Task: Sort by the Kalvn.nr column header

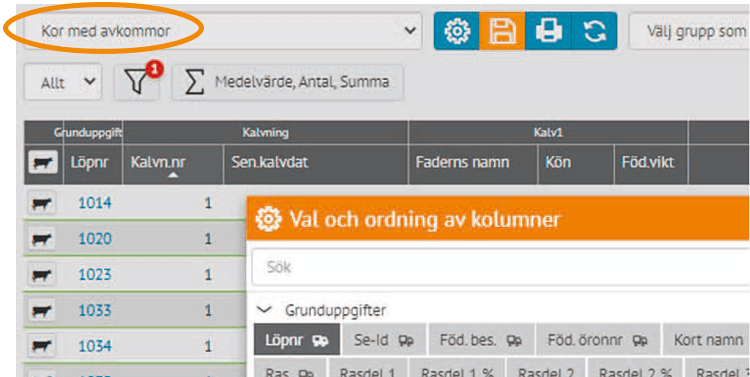Action: (173, 164)
